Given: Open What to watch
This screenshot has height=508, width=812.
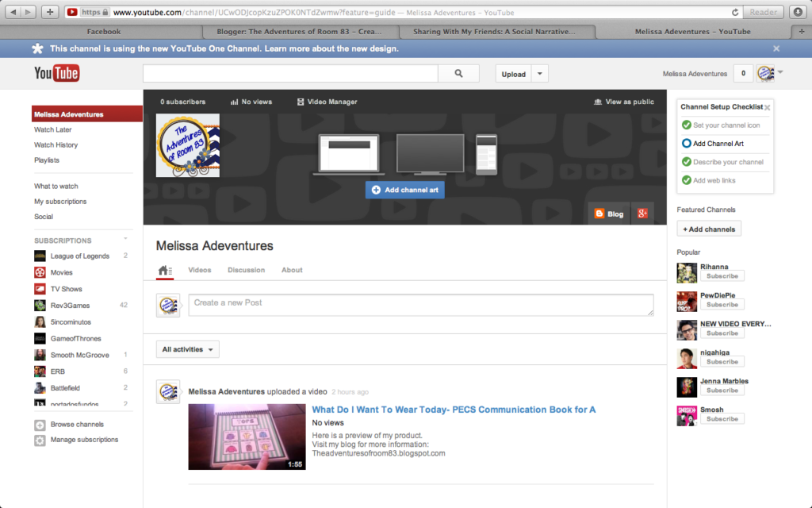Looking at the screenshot, I should tap(56, 186).
